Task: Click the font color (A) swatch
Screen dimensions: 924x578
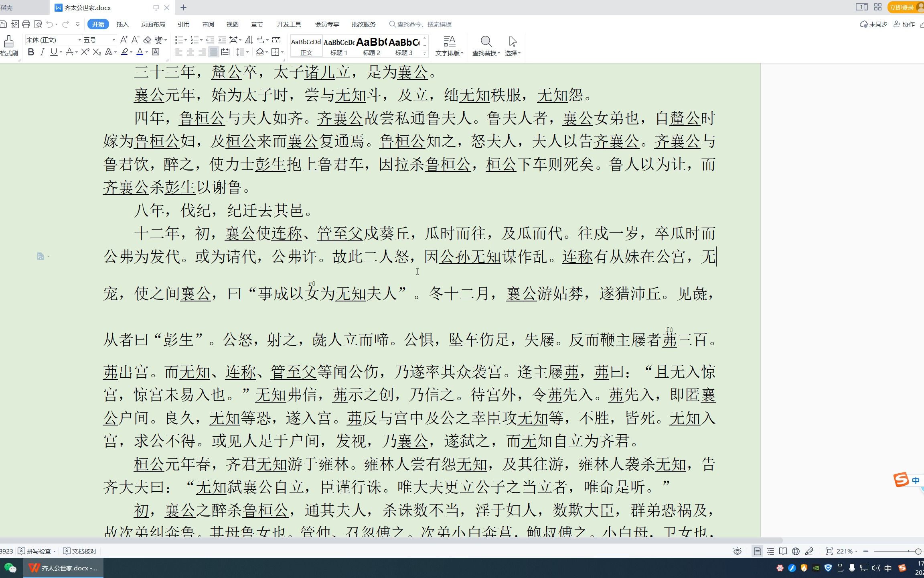Action: pos(140,52)
